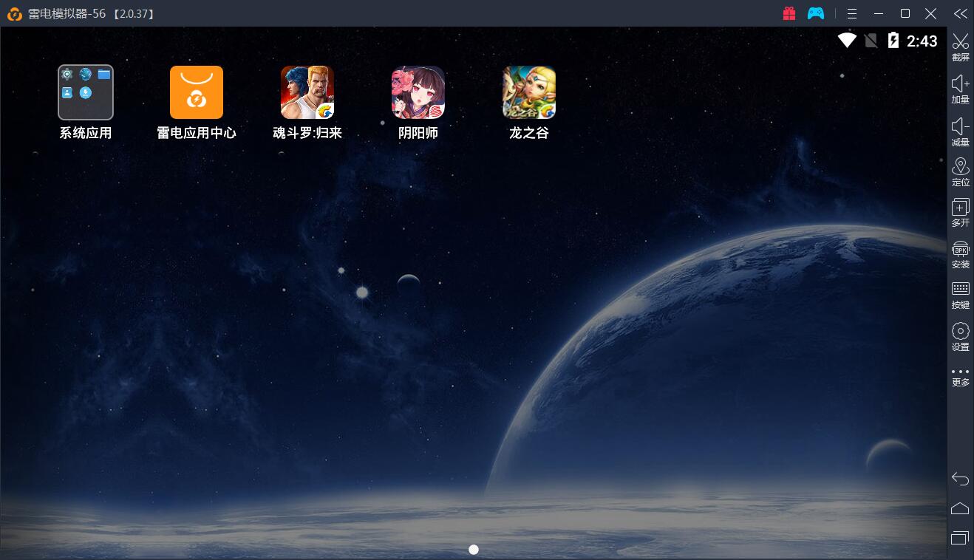
Task: Decrease volume using 减量 button
Action: 960,131
